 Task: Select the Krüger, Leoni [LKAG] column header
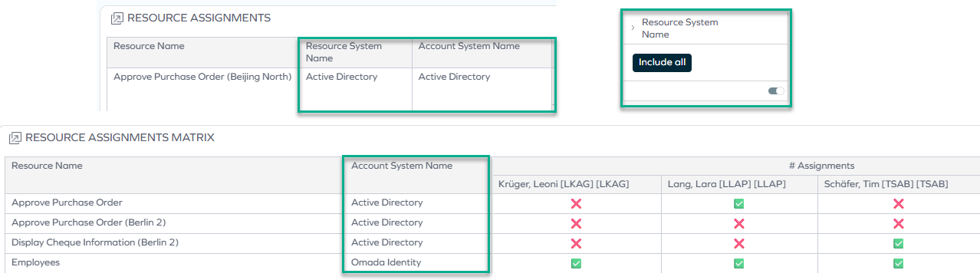tap(564, 184)
